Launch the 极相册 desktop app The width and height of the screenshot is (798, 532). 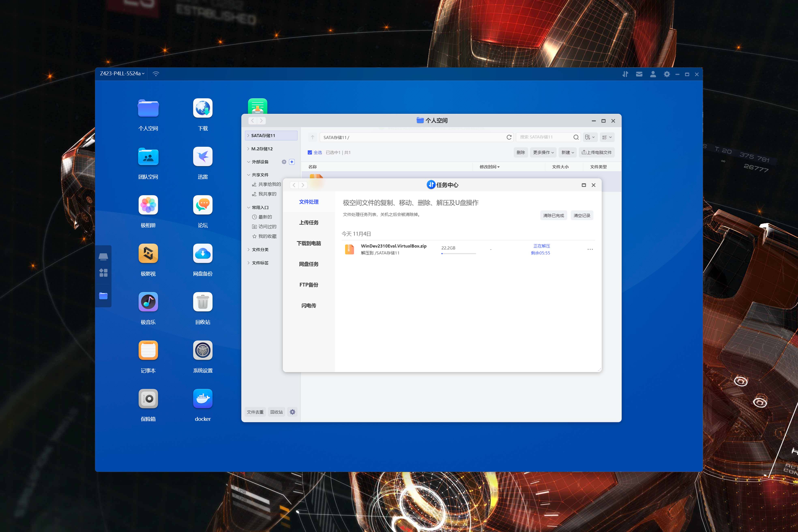(148, 205)
